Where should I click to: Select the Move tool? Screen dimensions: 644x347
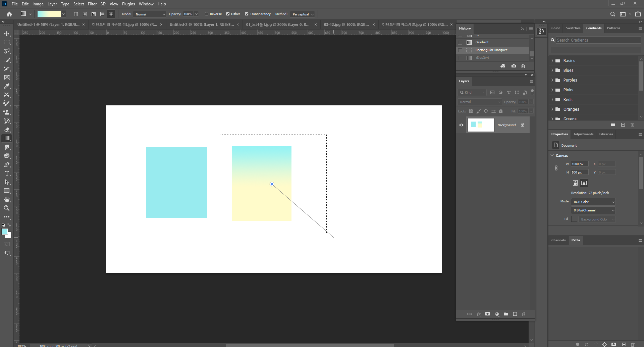[7, 34]
